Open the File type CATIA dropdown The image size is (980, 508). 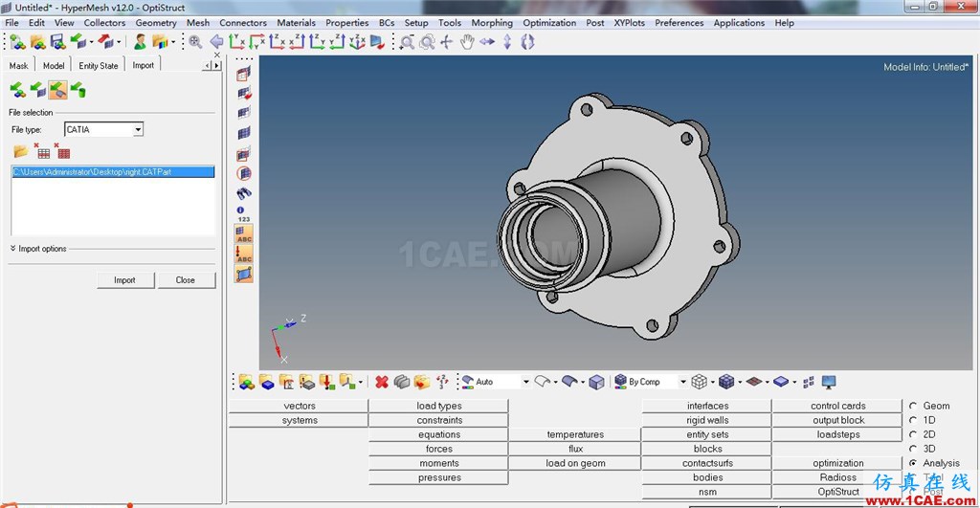click(138, 129)
